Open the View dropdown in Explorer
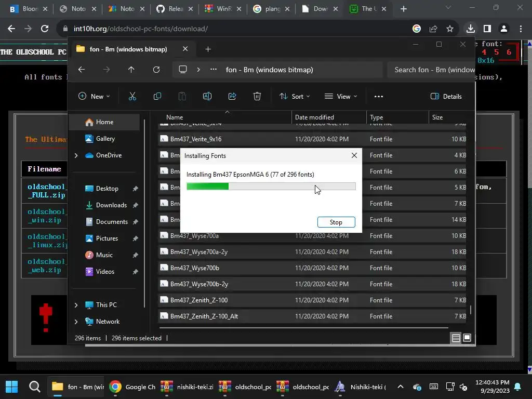Viewport: 532px width, 399px height. [x=341, y=96]
